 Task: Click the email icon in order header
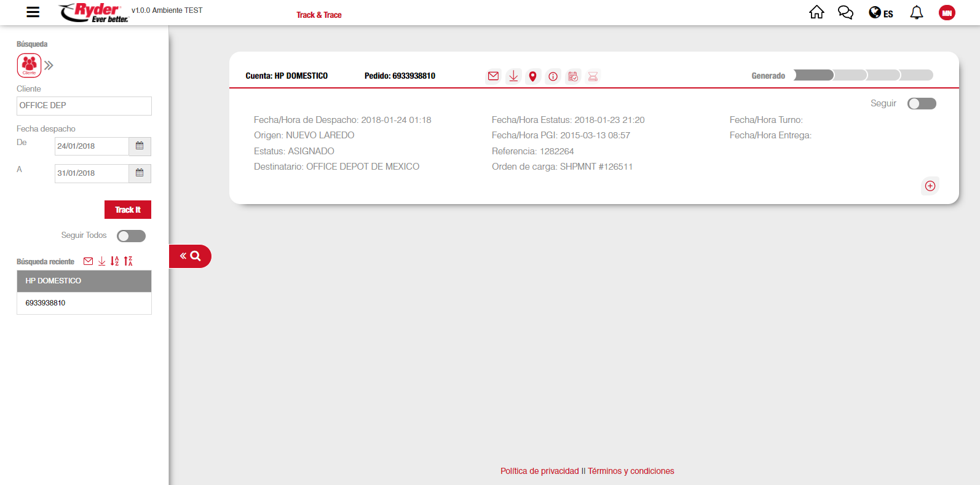[x=493, y=76]
